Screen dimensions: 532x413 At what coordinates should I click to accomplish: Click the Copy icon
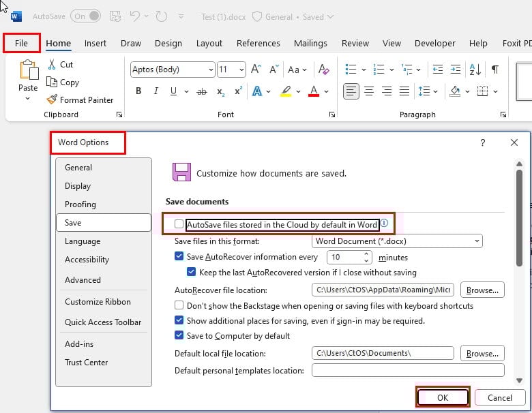52,82
